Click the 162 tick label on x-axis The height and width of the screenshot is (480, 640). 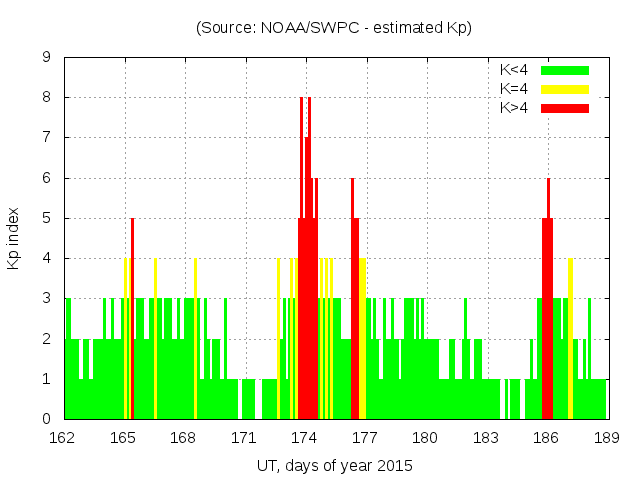tap(64, 438)
